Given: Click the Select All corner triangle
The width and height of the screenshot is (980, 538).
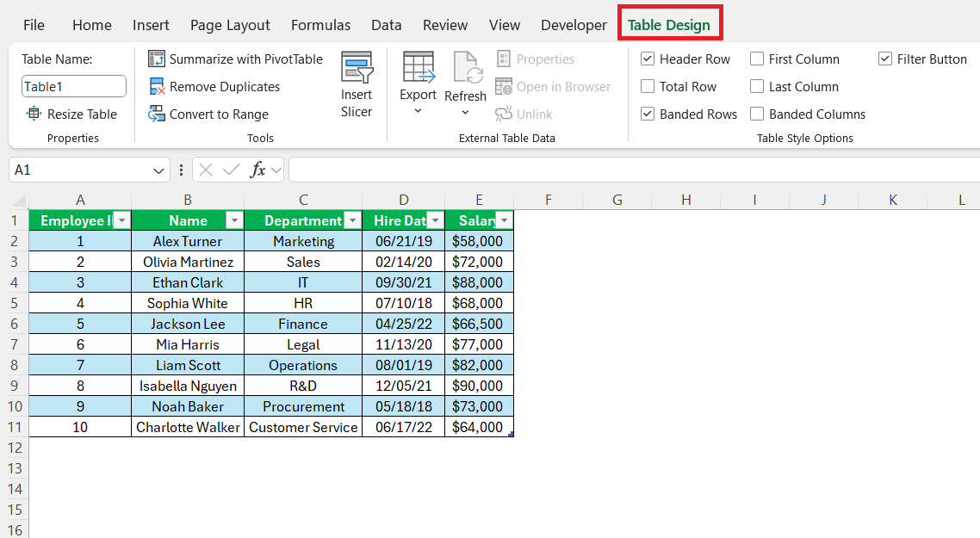Looking at the screenshot, I should click(x=19, y=201).
